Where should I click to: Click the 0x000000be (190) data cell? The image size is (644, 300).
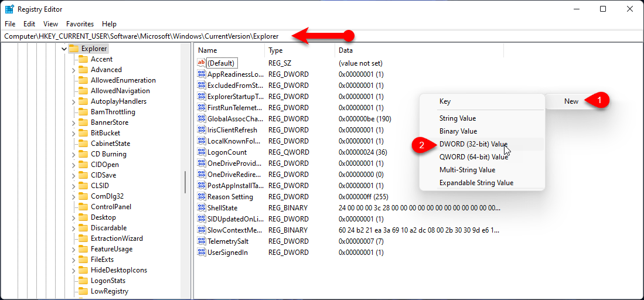point(365,119)
